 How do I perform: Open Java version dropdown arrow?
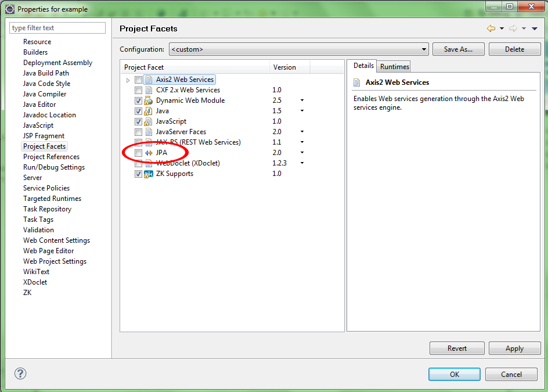[x=302, y=111]
